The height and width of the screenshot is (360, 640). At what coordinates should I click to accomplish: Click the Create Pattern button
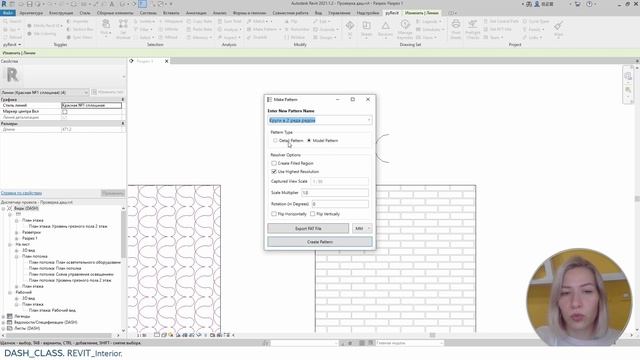click(x=320, y=242)
